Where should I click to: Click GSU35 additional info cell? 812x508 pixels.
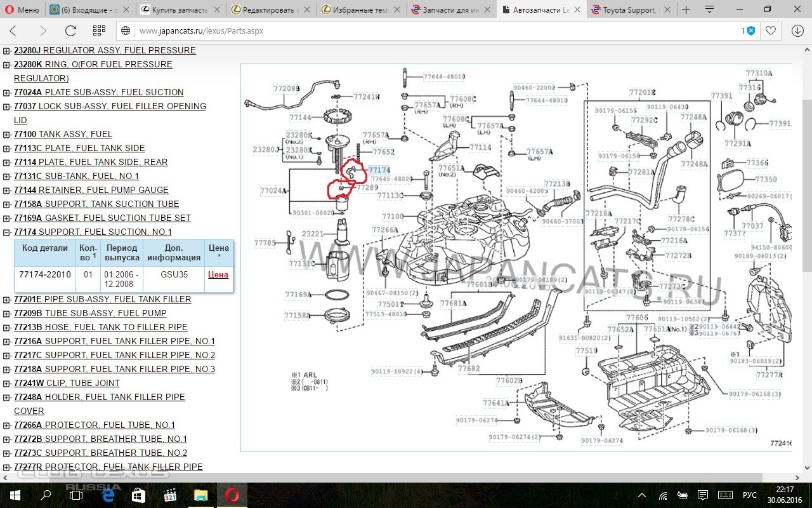[x=174, y=279]
